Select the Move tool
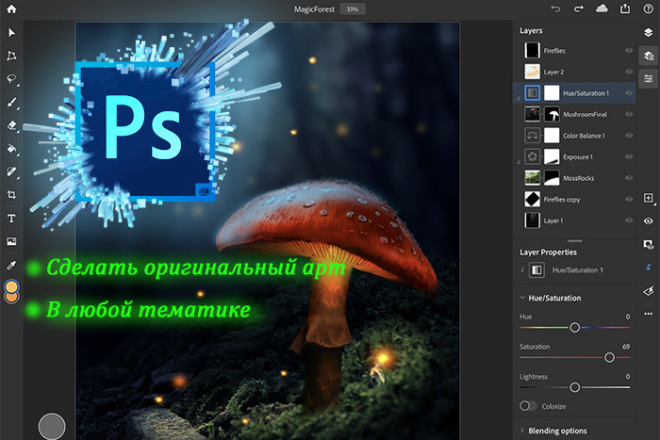 pyautogui.click(x=11, y=32)
